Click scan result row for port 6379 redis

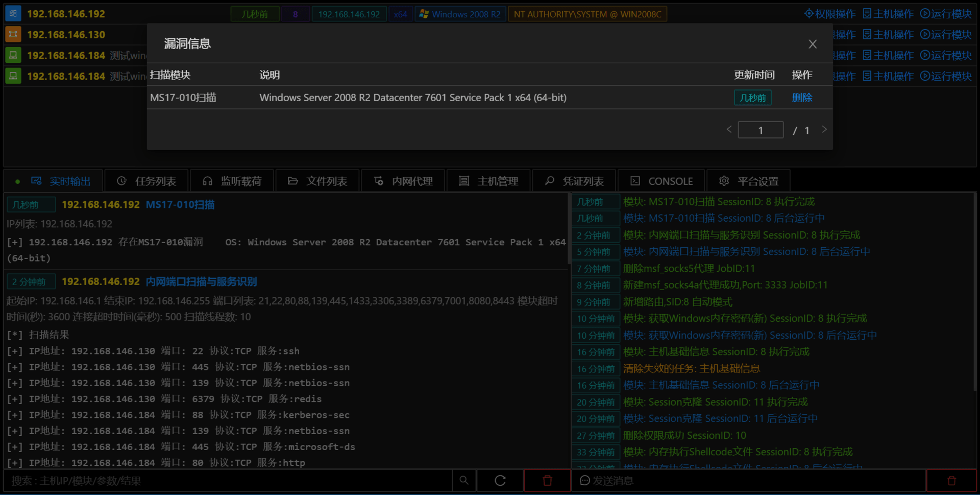pos(164,399)
